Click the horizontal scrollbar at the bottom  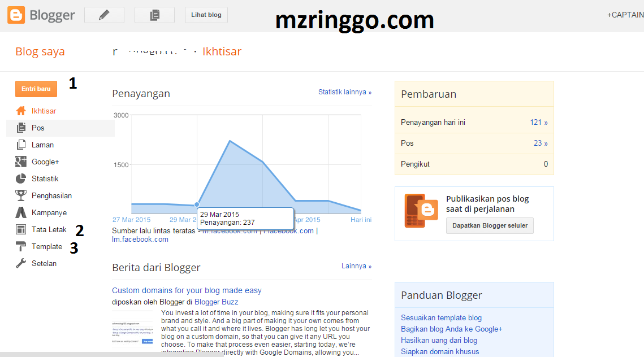[x=112, y=354]
